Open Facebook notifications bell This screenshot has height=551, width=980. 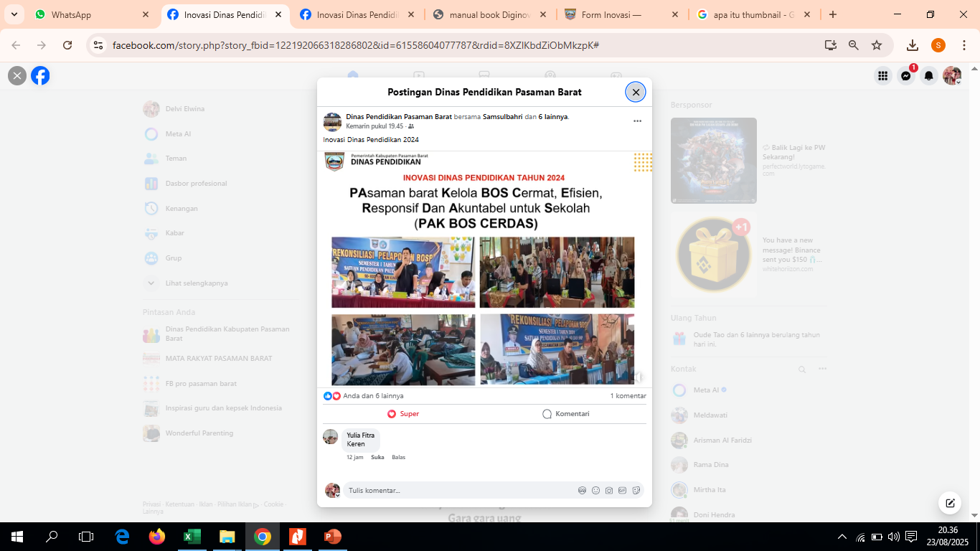(x=929, y=76)
